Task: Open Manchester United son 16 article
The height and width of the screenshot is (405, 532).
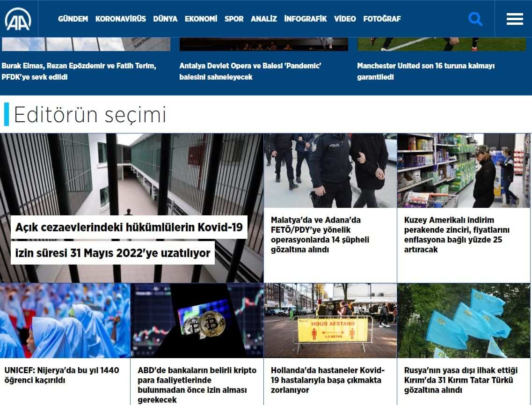Action: (425, 71)
